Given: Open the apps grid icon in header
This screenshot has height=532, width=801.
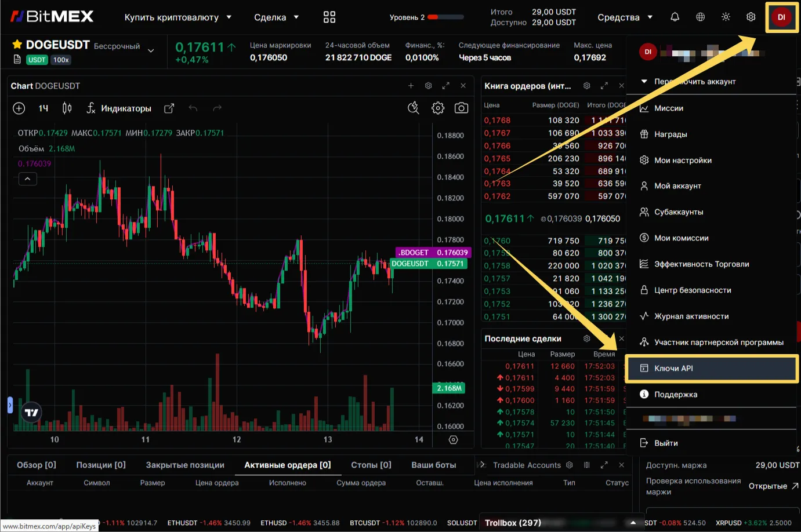Looking at the screenshot, I should pyautogui.click(x=329, y=17).
